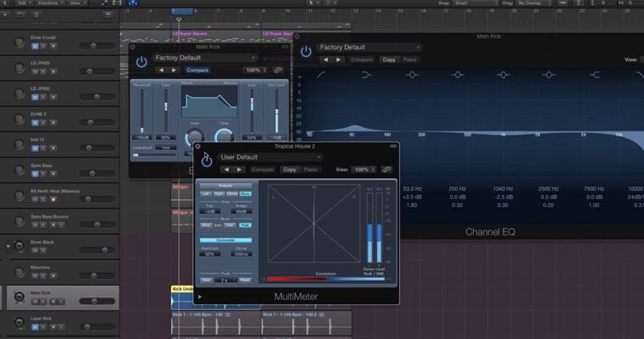Click the Maschine track icon
This screenshot has width=644, height=339.
click(x=19, y=271)
